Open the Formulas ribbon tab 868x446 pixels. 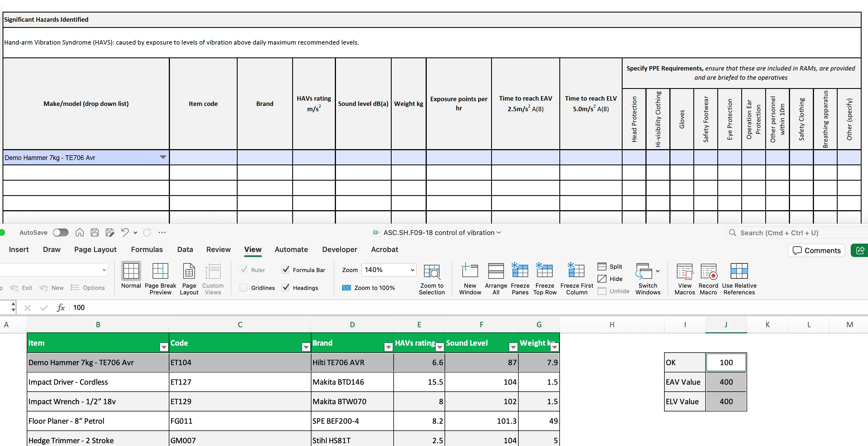pos(147,249)
